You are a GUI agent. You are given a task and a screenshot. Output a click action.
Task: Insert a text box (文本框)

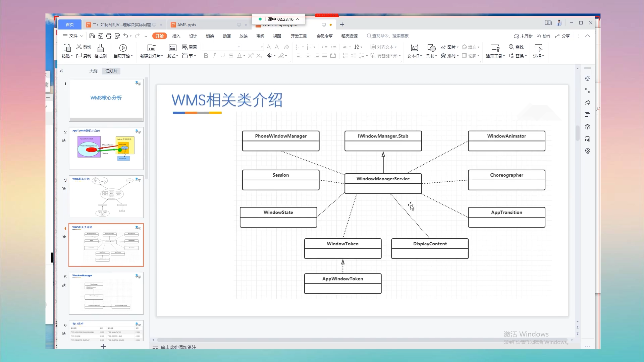[x=415, y=48]
